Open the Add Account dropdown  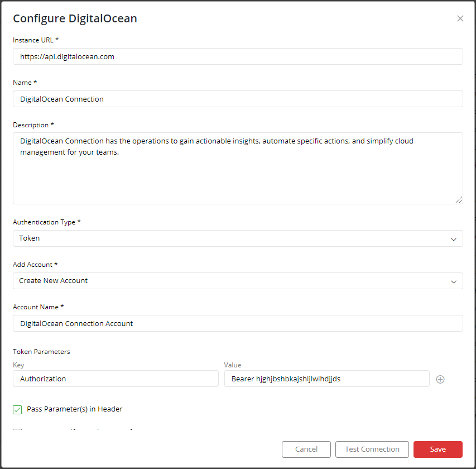[238, 281]
